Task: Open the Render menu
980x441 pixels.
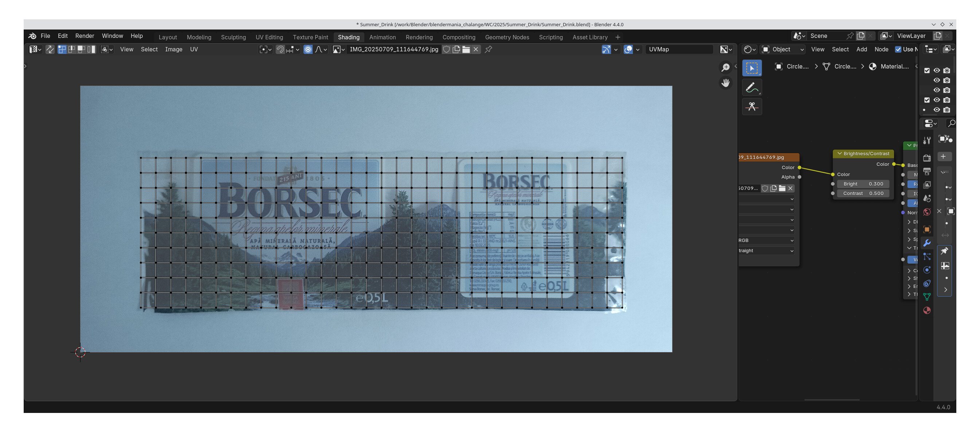Action: tap(85, 36)
